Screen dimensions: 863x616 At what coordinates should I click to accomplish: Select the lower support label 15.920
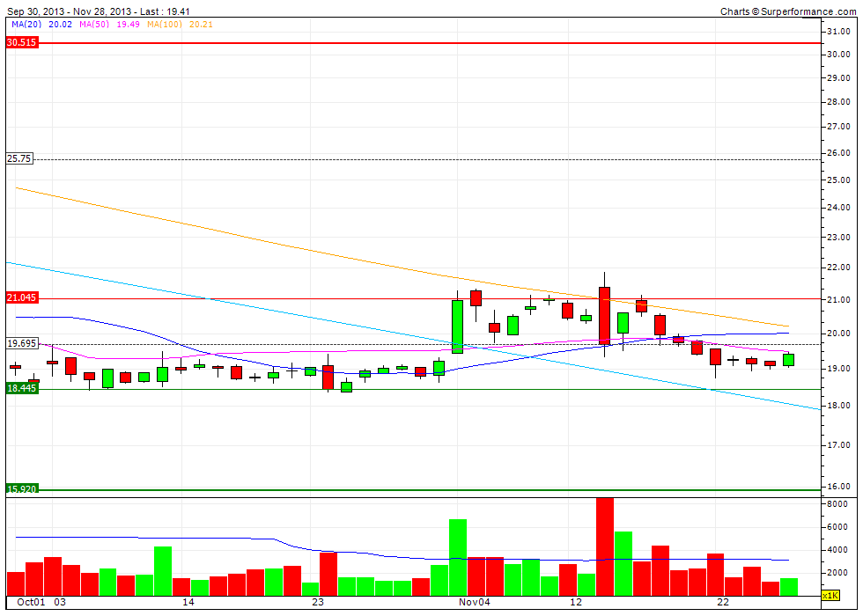[24, 489]
